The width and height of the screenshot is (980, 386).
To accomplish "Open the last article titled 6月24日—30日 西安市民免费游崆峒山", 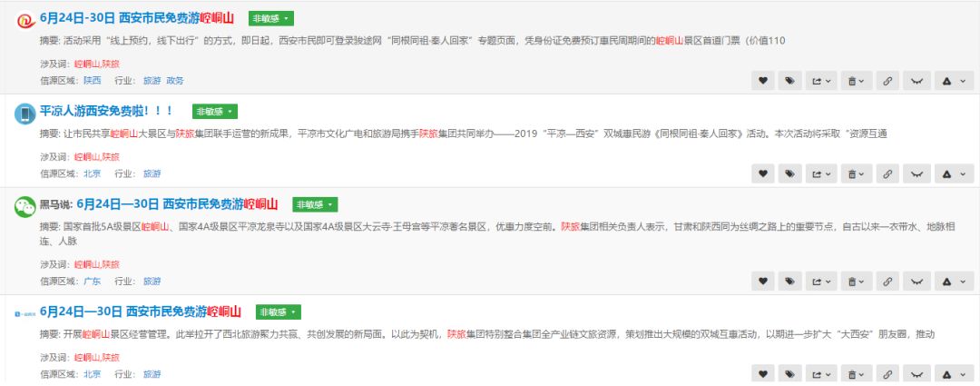I will click(x=140, y=312).
